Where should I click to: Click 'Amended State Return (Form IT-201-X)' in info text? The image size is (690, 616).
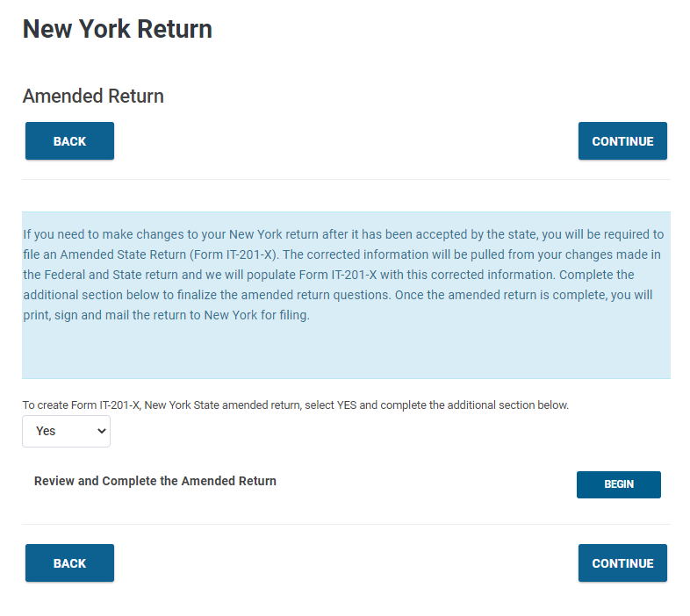pos(169,254)
